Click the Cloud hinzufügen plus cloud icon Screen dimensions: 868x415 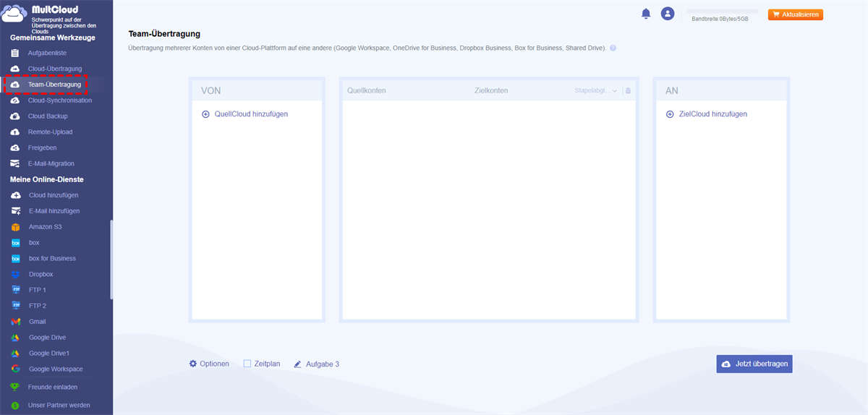coord(15,195)
